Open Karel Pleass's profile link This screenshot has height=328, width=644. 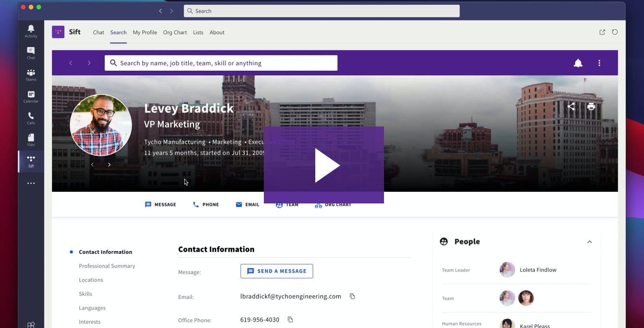[535, 326]
